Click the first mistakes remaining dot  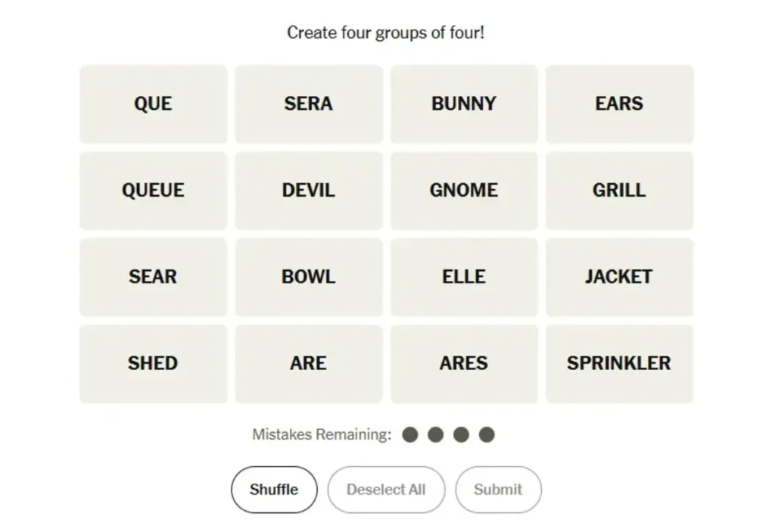pyautogui.click(x=410, y=434)
